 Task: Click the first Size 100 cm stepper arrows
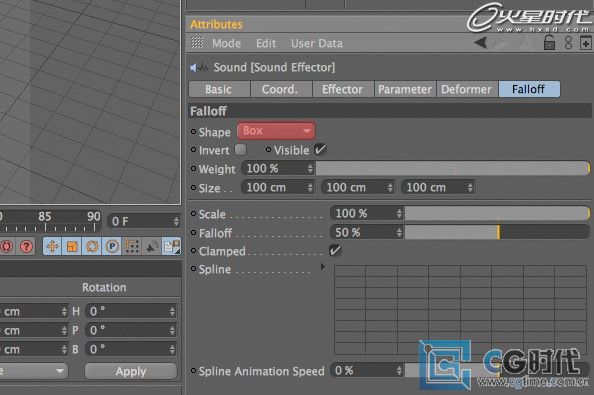310,187
